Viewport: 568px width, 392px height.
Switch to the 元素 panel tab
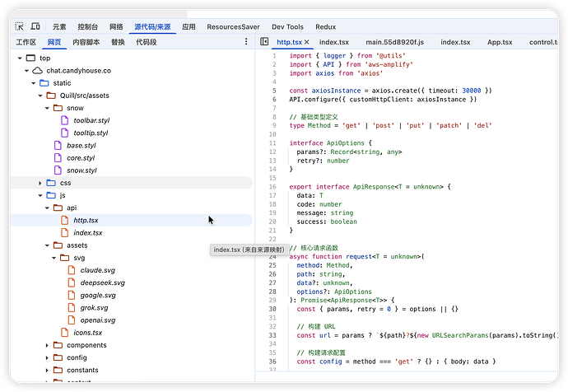coord(59,27)
